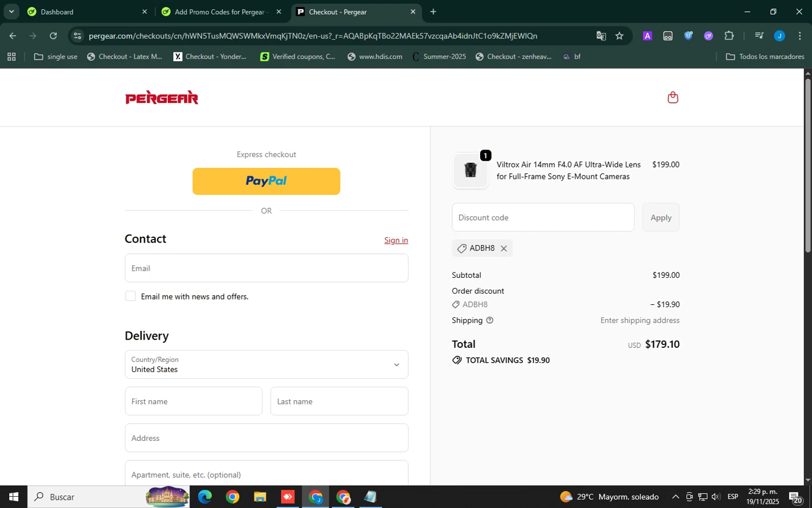Image resolution: width=812 pixels, height=508 pixels.
Task: Open the Sign in link
Action: (x=396, y=240)
